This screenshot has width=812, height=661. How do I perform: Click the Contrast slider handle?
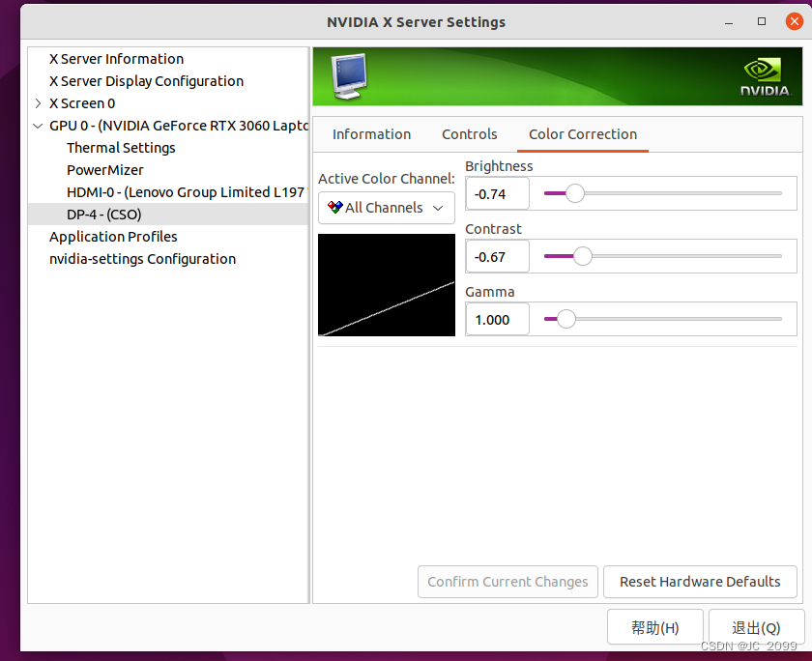point(583,256)
